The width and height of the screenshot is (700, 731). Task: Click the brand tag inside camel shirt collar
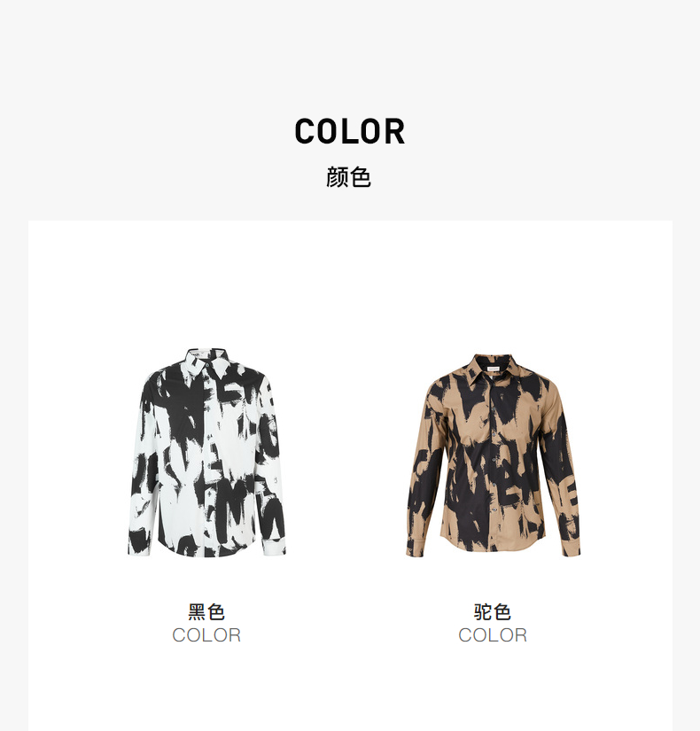[x=494, y=369]
